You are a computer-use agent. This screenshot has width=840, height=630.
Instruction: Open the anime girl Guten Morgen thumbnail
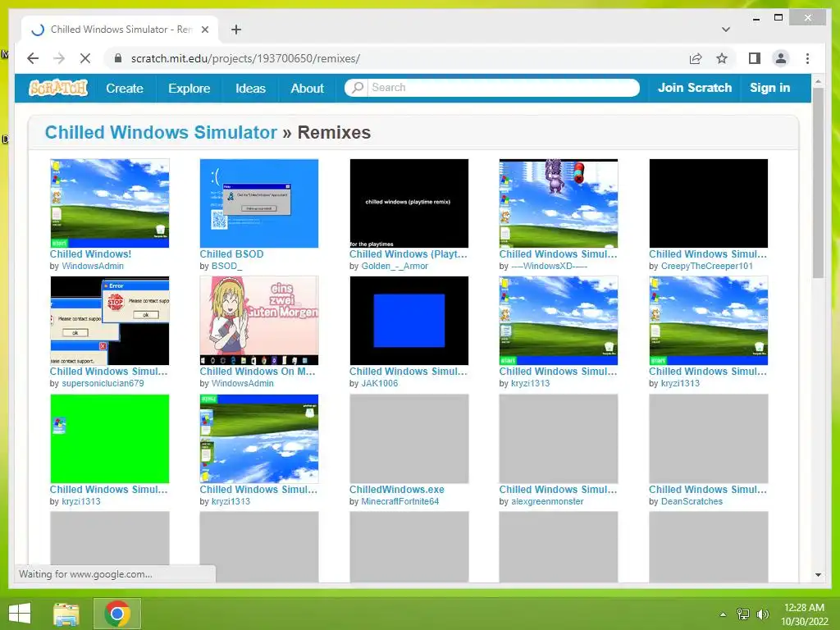[259, 321]
